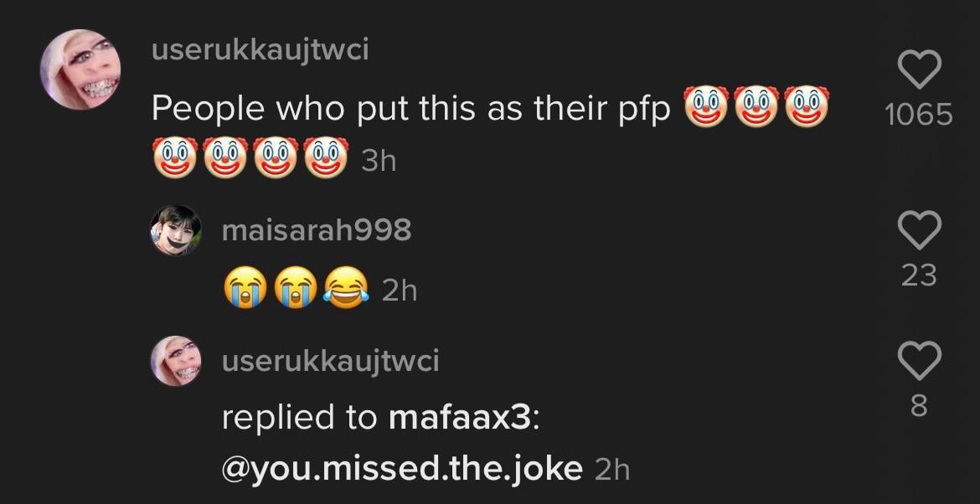Tap the 2h timestamp after @you.missed.the.joke
980x504 pixels.
pos(611,469)
